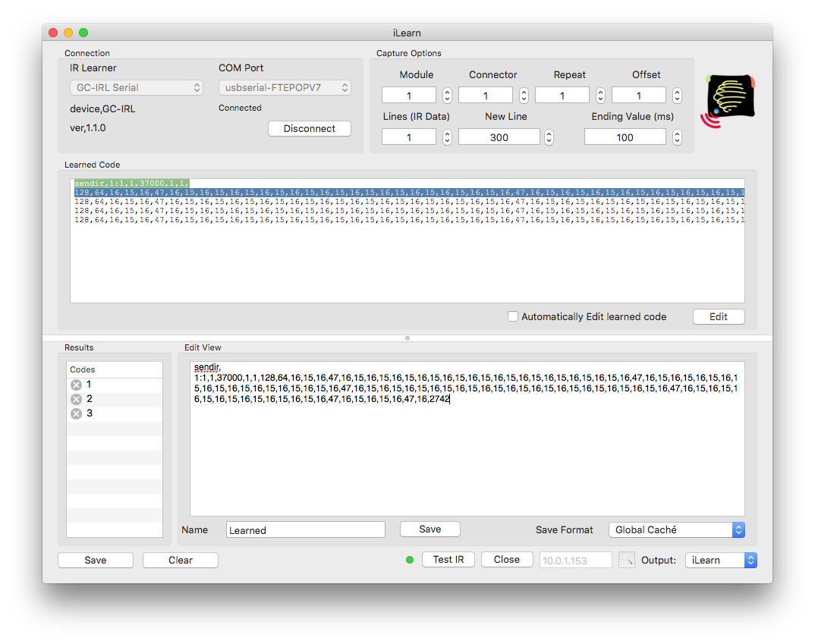This screenshot has height=644, width=815.
Task: Click the magnifier search icon beside IP field
Action: (627, 560)
